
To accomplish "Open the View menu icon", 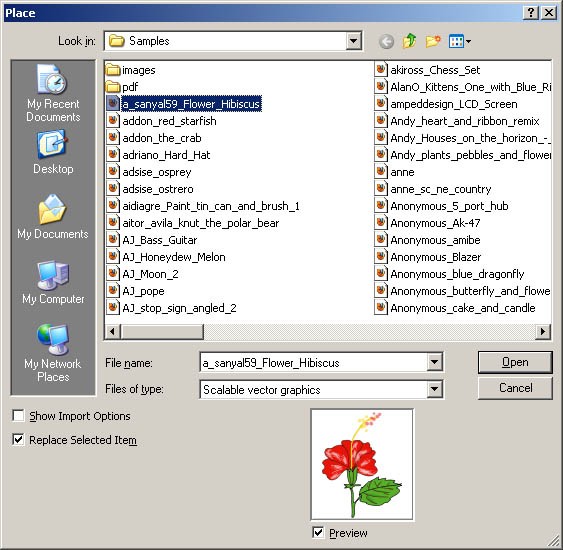I will point(460,41).
